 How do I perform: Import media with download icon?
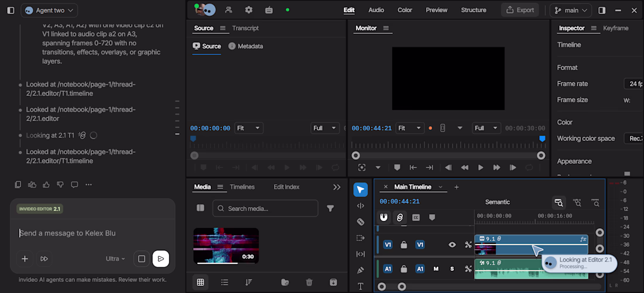(x=334, y=282)
